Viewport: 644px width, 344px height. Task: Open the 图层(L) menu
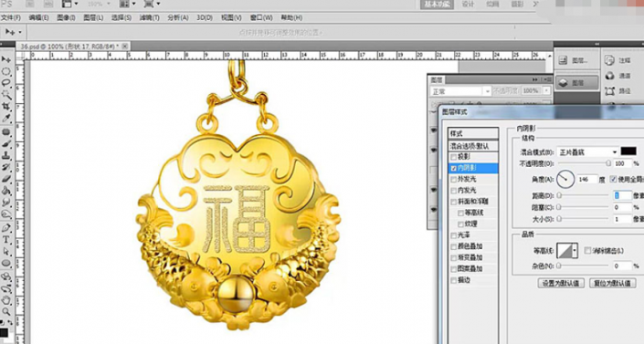pyautogui.click(x=93, y=17)
